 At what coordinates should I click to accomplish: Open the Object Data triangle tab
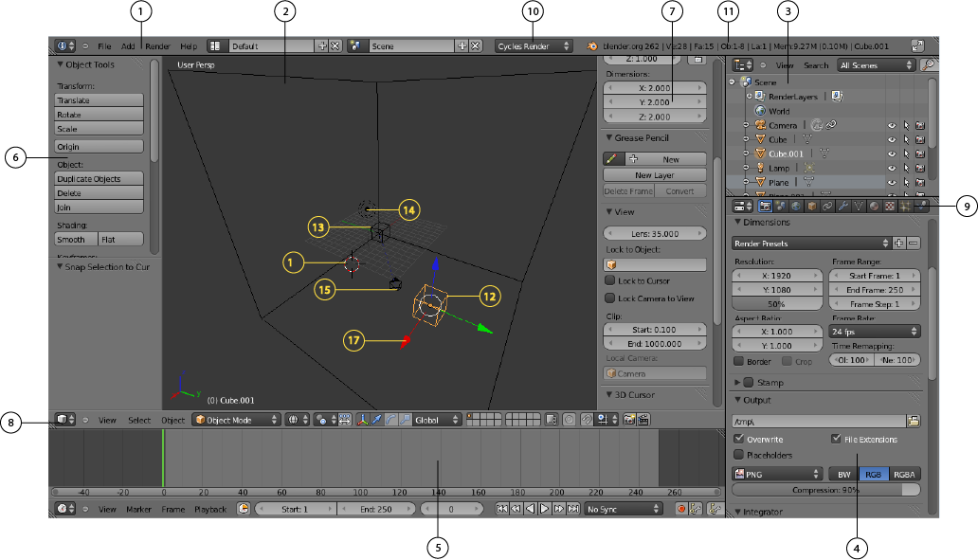pos(859,207)
